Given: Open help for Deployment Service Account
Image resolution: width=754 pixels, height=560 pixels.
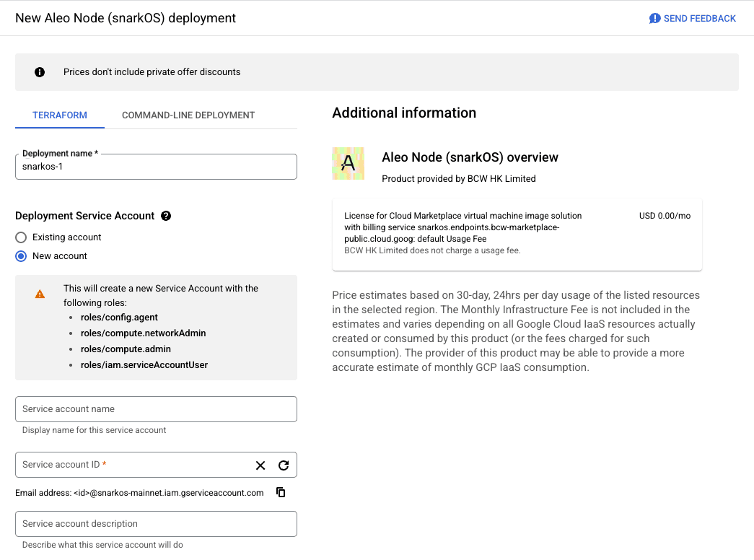Looking at the screenshot, I should tap(166, 216).
